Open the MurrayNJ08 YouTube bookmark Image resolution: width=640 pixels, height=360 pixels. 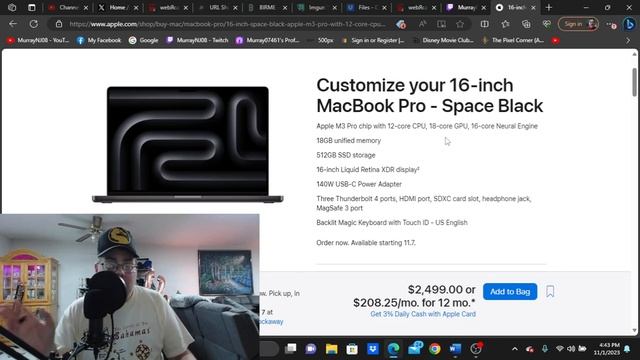click(x=38, y=40)
